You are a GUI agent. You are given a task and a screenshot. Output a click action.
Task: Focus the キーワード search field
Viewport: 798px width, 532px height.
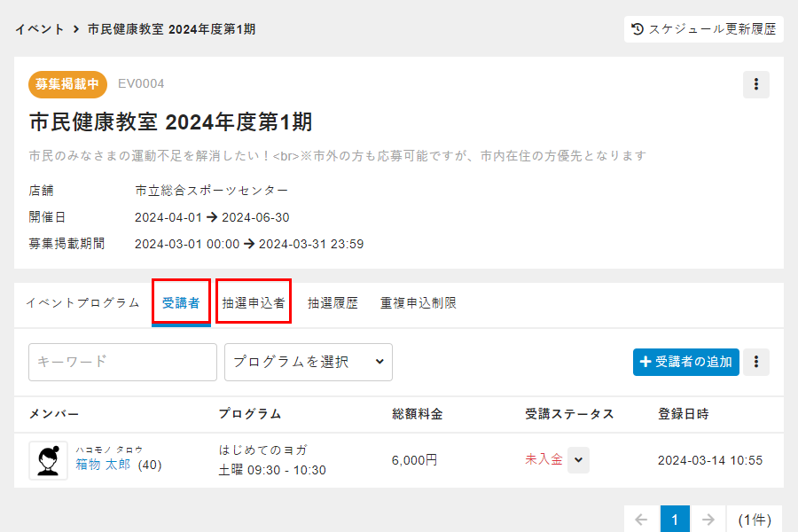coord(122,362)
